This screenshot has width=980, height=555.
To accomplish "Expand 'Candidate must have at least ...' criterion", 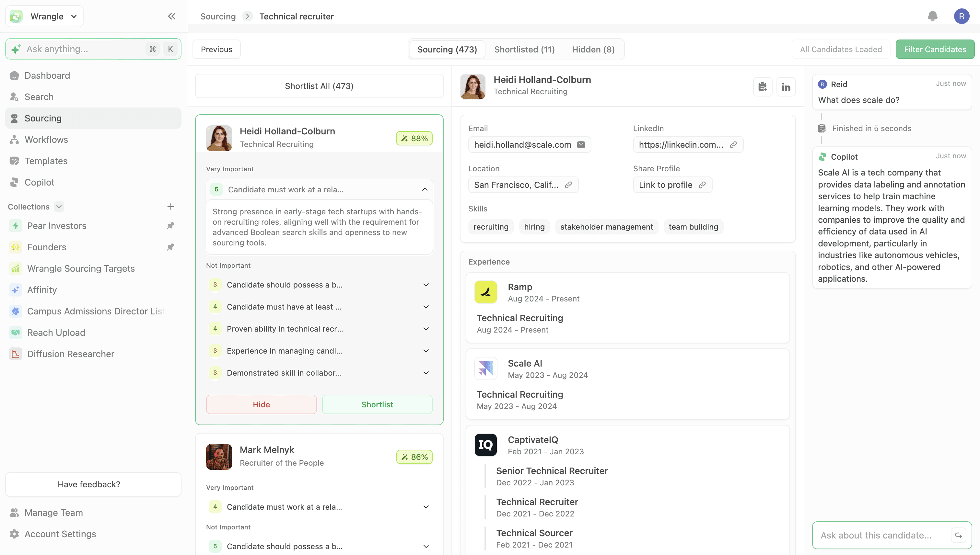I will click(x=426, y=307).
